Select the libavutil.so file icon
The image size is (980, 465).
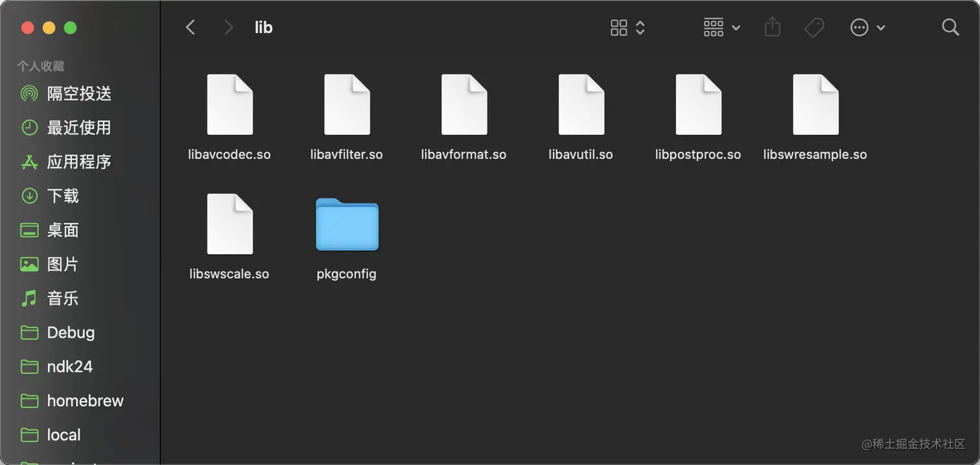coord(581,104)
